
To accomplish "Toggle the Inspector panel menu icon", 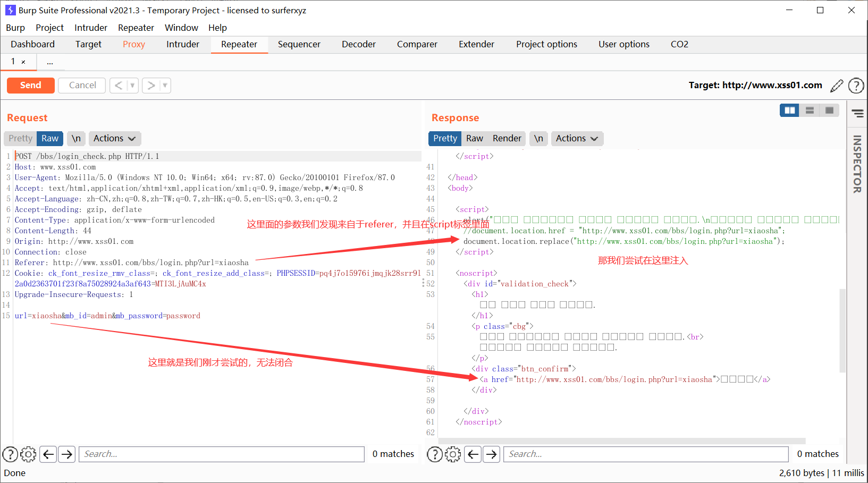I will (x=857, y=113).
